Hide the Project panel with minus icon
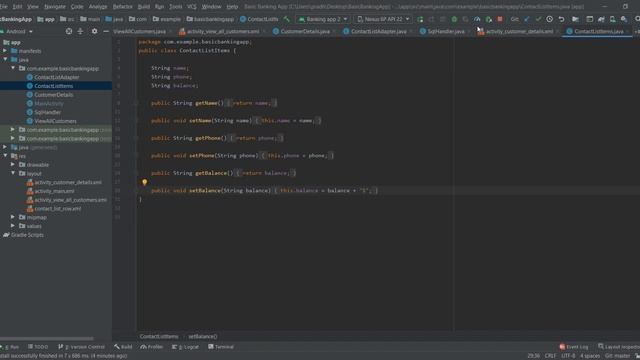The width and height of the screenshot is (640, 360). click(x=106, y=31)
